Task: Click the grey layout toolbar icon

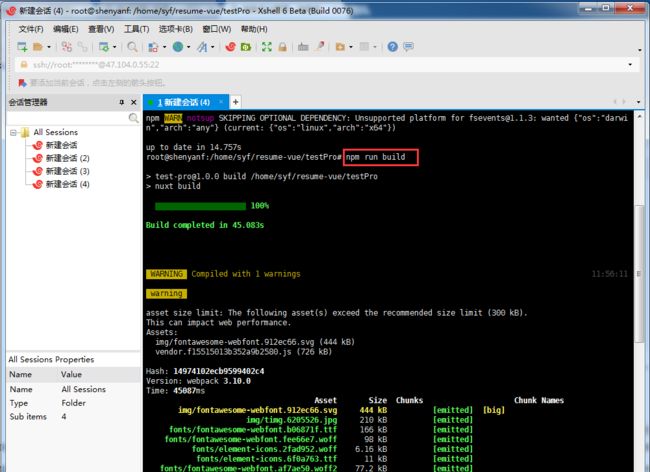Action: point(364,47)
